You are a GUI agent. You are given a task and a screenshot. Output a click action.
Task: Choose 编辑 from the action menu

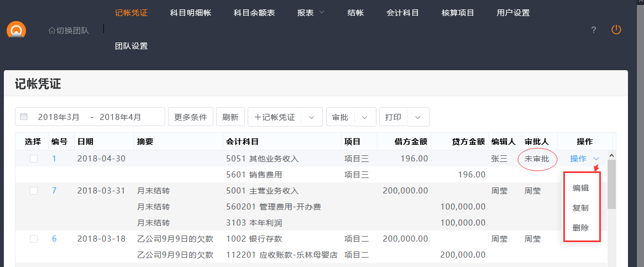tap(580, 188)
